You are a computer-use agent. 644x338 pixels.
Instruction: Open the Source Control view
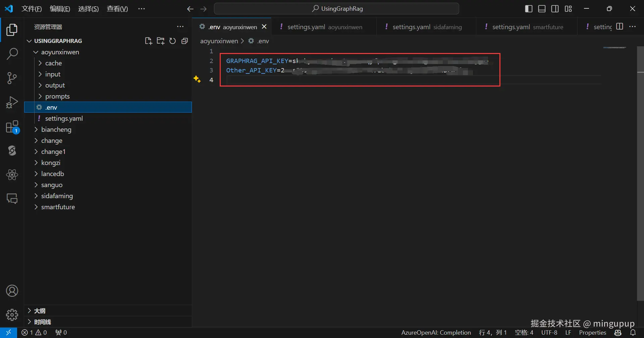(x=12, y=78)
